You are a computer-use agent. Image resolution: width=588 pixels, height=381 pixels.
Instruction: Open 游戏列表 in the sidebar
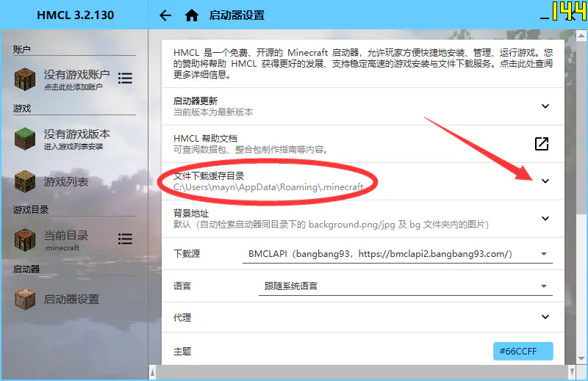66,182
